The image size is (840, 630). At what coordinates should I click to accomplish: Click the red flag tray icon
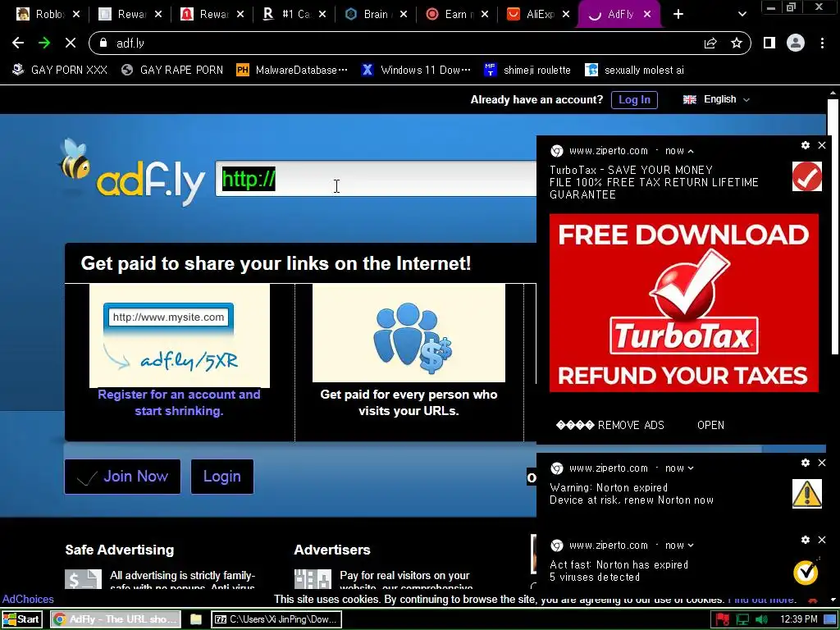pos(722,619)
